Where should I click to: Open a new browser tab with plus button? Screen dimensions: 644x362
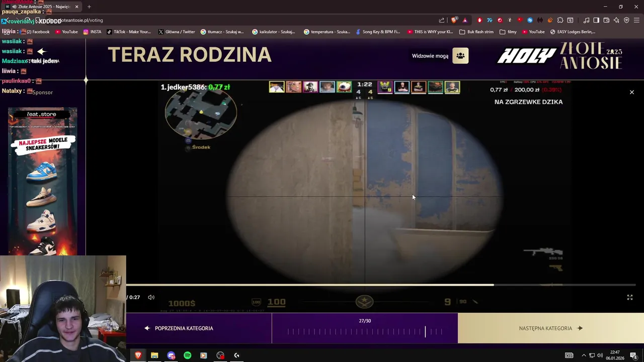point(89,7)
